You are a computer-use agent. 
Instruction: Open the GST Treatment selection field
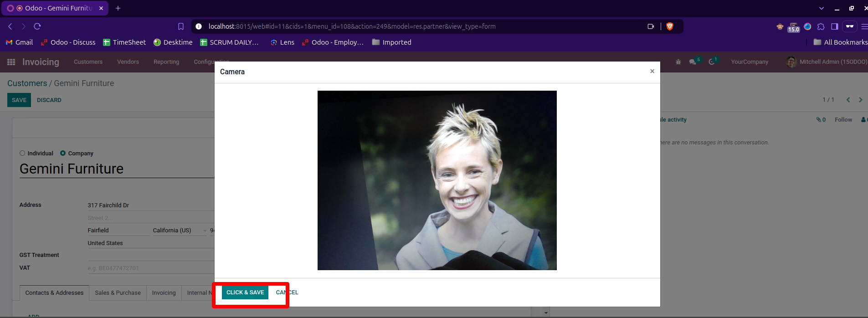pyautogui.click(x=151, y=255)
